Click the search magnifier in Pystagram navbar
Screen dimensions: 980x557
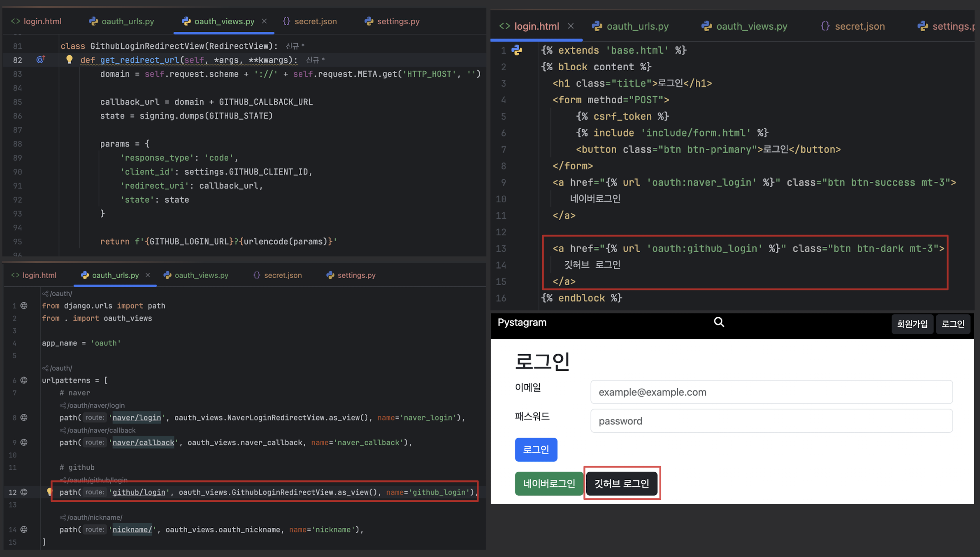point(719,322)
